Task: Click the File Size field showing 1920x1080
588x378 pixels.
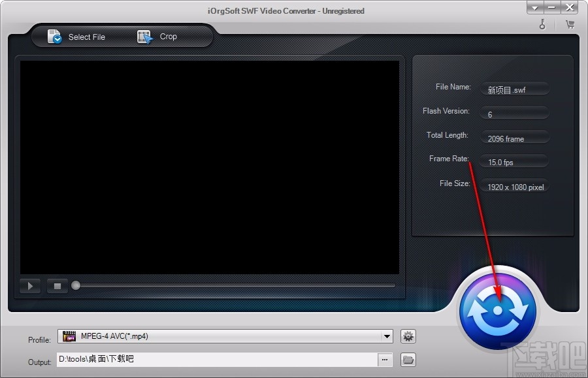Action: pyautogui.click(x=515, y=185)
